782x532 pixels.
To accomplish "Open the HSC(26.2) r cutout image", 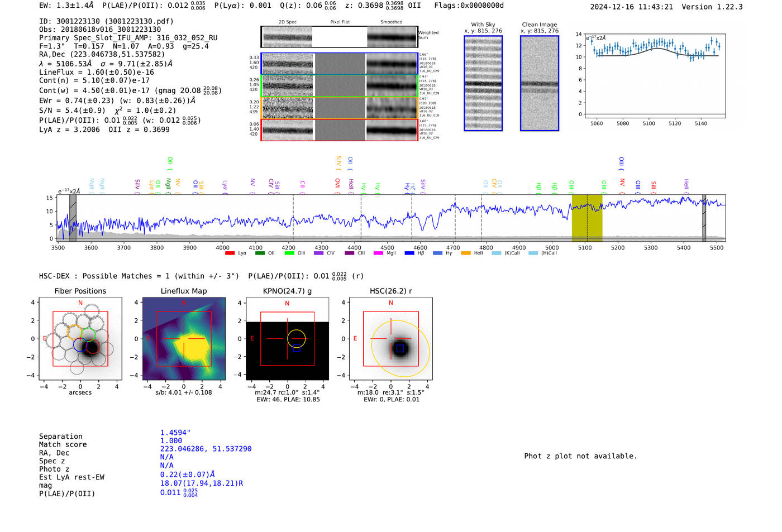I will (x=390, y=339).
